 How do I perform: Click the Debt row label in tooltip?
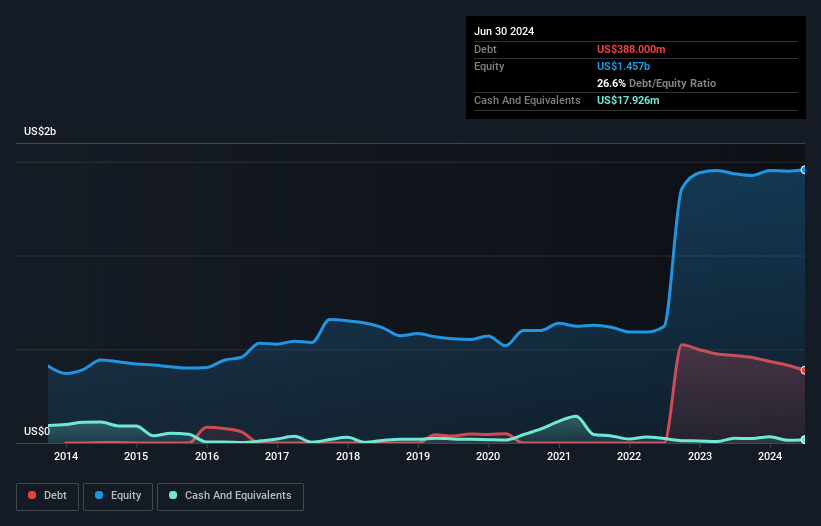point(485,49)
